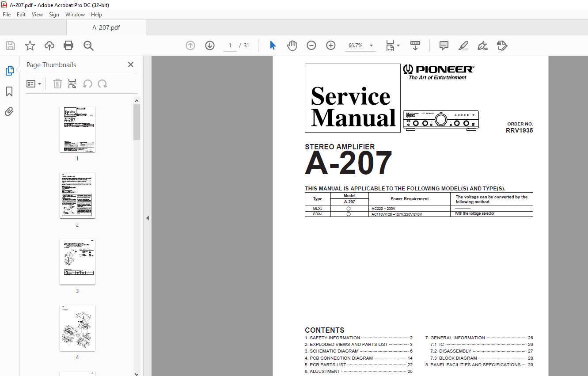Viewport: 588px width, 376px height.
Task: Select the A-207.pdf document tab
Action: [106, 27]
